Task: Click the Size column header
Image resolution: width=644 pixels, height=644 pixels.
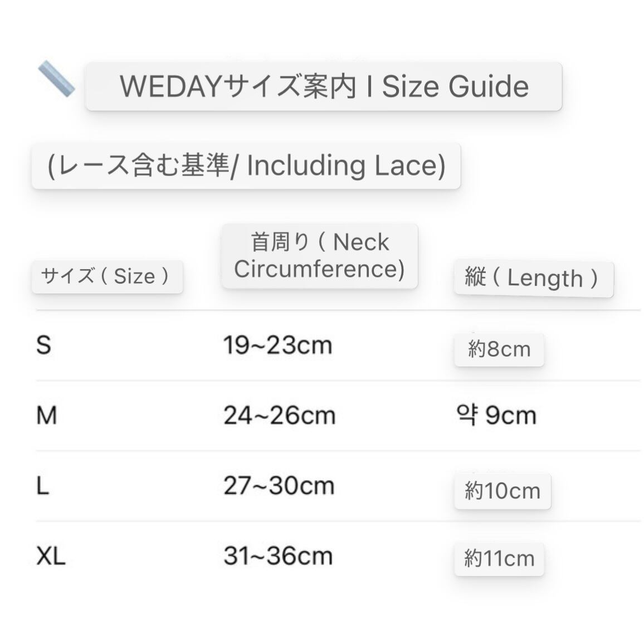Action: click(x=107, y=276)
